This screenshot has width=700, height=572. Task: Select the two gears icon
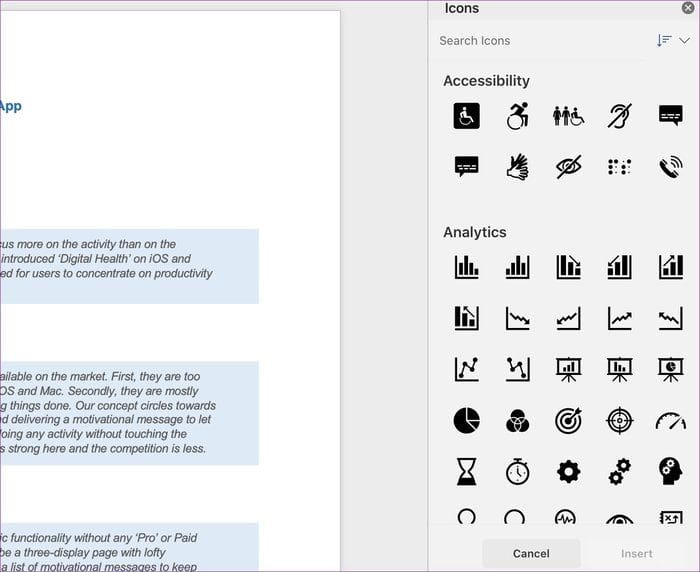[x=620, y=472]
